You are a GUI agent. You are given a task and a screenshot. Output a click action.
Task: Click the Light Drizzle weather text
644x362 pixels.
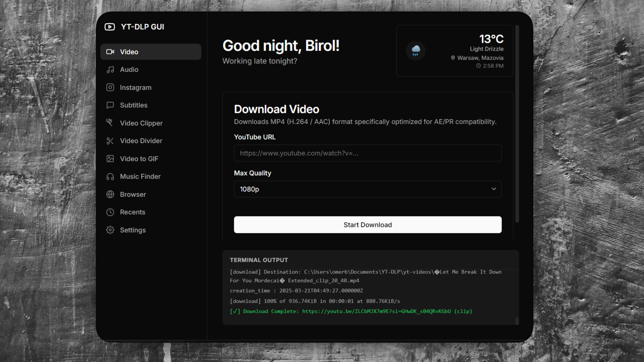coord(487,49)
